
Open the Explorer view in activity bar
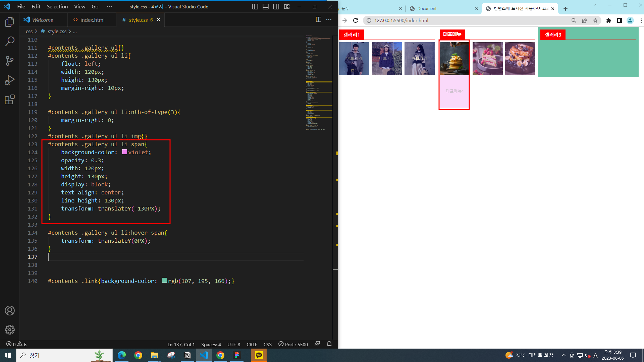pyautogui.click(x=10, y=22)
